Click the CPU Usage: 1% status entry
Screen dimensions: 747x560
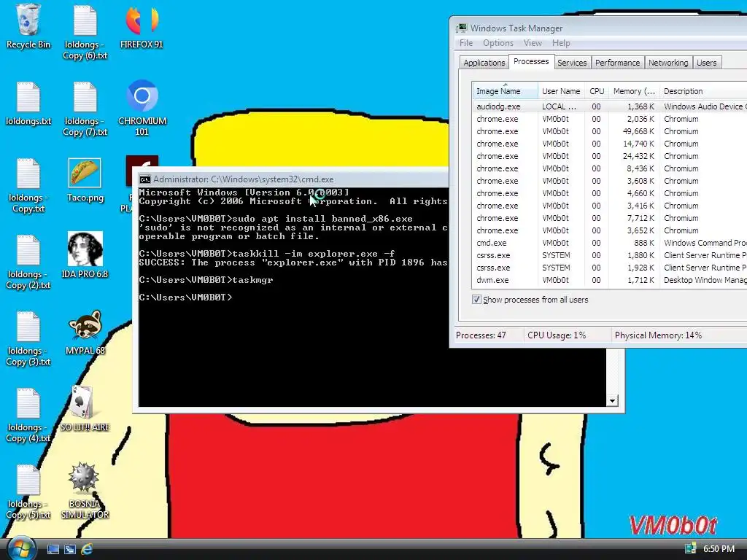(557, 335)
